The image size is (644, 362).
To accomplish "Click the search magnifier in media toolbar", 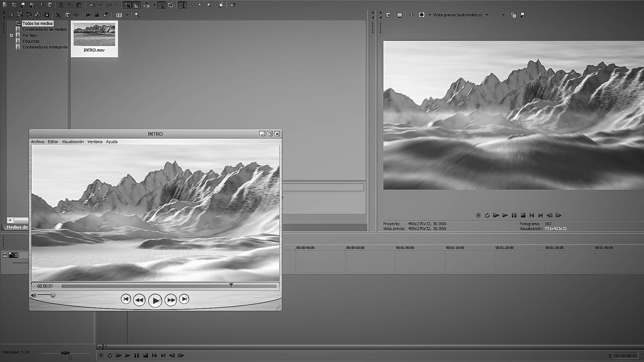I will click(137, 15).
